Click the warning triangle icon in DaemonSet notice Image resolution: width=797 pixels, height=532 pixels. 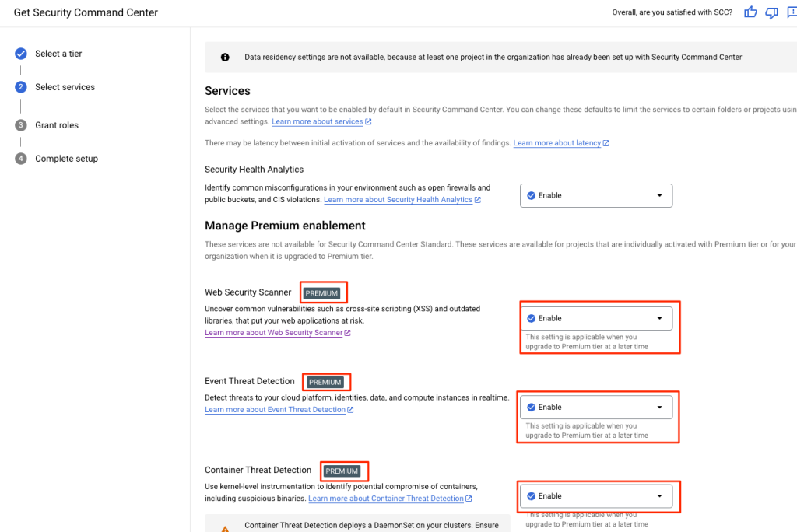click(x=225, y=529)
